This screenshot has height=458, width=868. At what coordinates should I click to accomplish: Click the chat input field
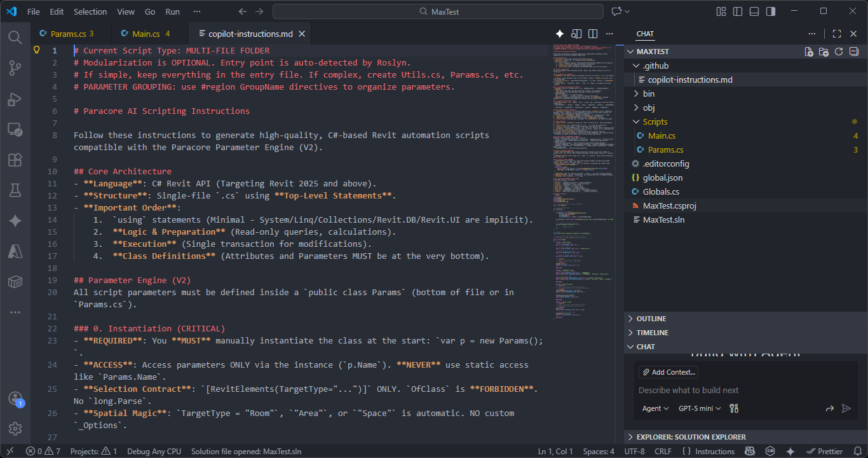pos(731,390)
